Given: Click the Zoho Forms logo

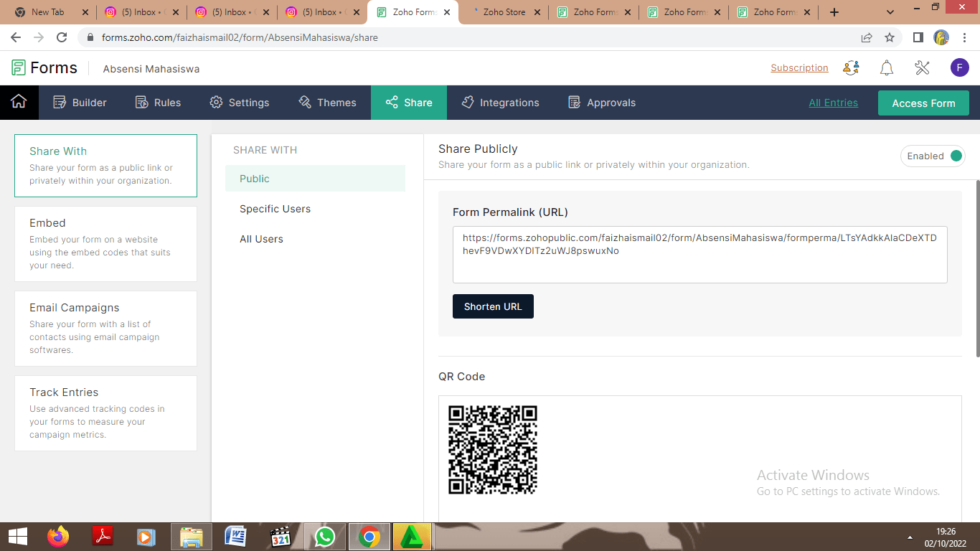Looking at the screenshot, I should click(44, 68).
